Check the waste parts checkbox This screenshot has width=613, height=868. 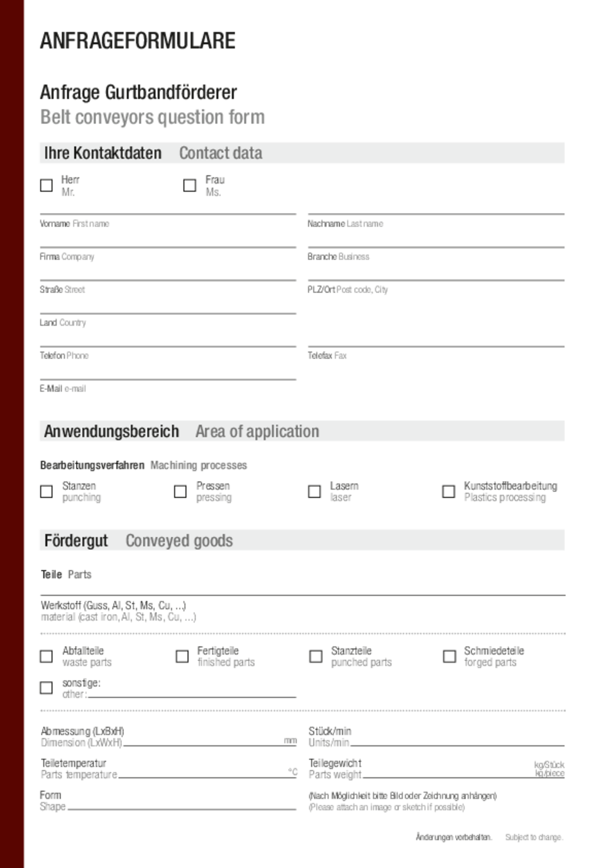tap(46, 656)
